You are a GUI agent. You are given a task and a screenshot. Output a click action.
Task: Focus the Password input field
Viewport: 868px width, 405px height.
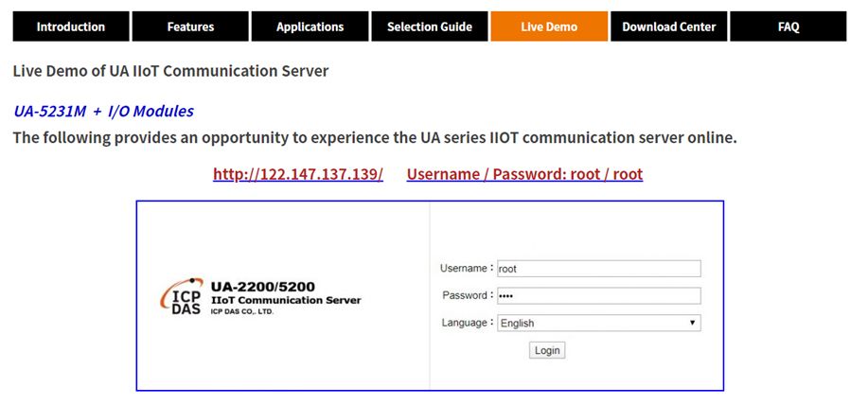coord(599,295)
